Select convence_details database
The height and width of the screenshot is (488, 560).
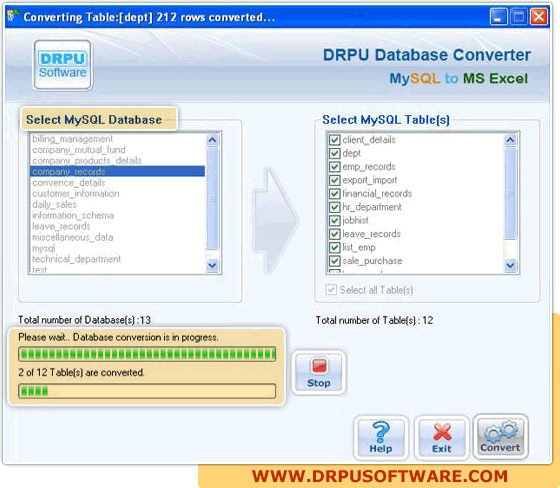[118, 183]
